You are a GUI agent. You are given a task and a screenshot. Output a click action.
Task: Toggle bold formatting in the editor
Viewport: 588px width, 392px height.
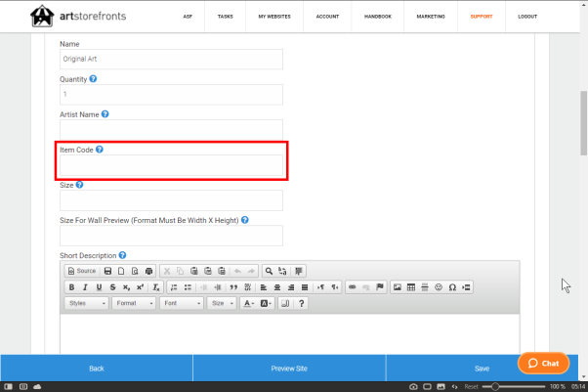[x=71, y=287]
